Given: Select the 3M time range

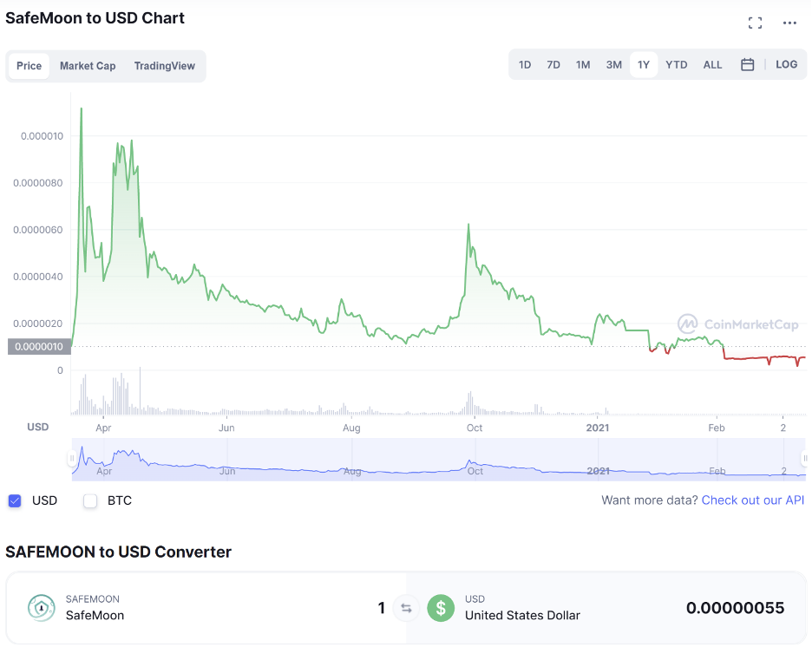Looking at the screenshot, I should coord(614,65).
